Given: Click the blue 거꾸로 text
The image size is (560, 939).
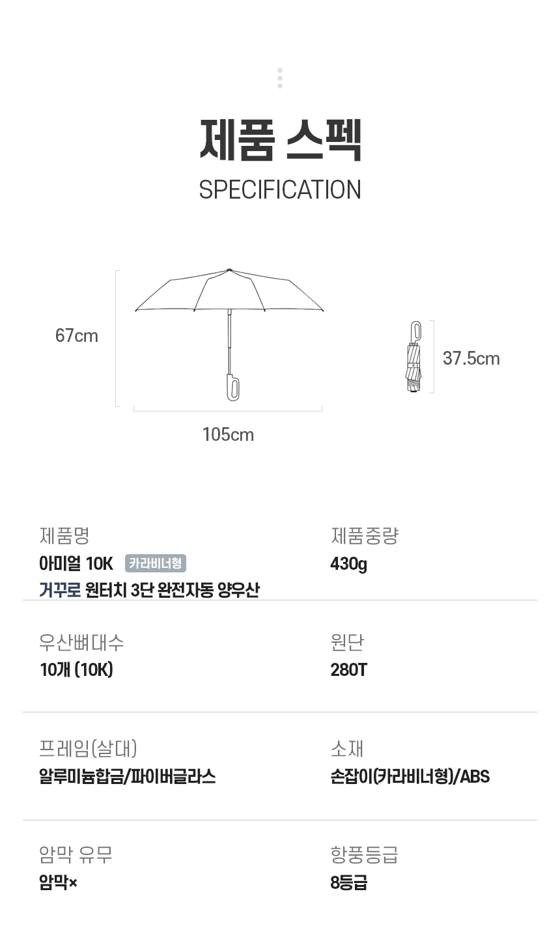Looking at the screenshot, I should 60,590.
